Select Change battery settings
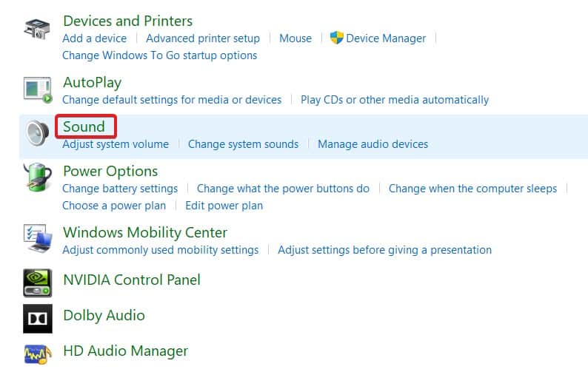Screen dimensions: 588x392 [120, 189]
